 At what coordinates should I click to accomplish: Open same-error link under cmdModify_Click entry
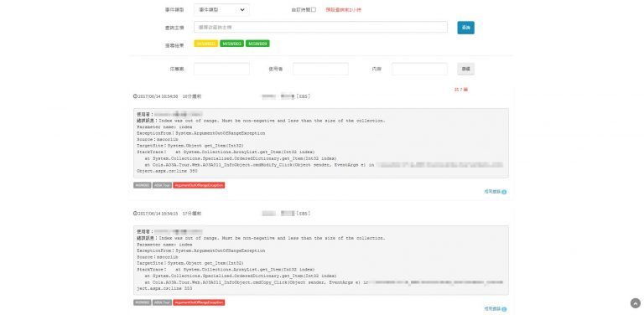[495, 192]
